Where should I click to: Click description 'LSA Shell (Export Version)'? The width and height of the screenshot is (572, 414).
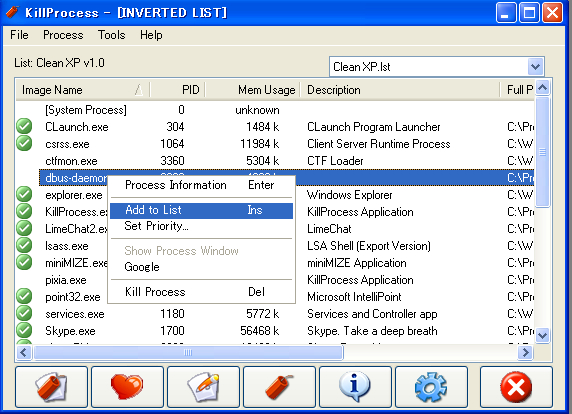point(368,246)
